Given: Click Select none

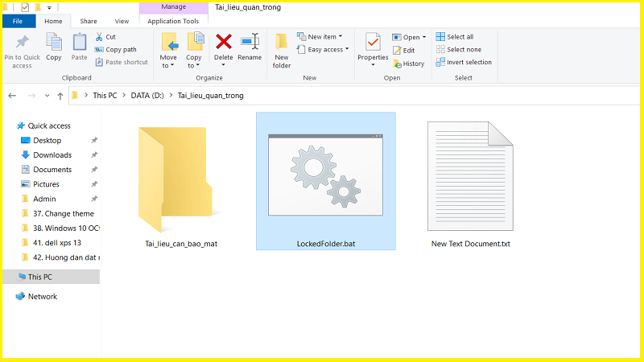Looking at the screenshot, I should point(459,49).
